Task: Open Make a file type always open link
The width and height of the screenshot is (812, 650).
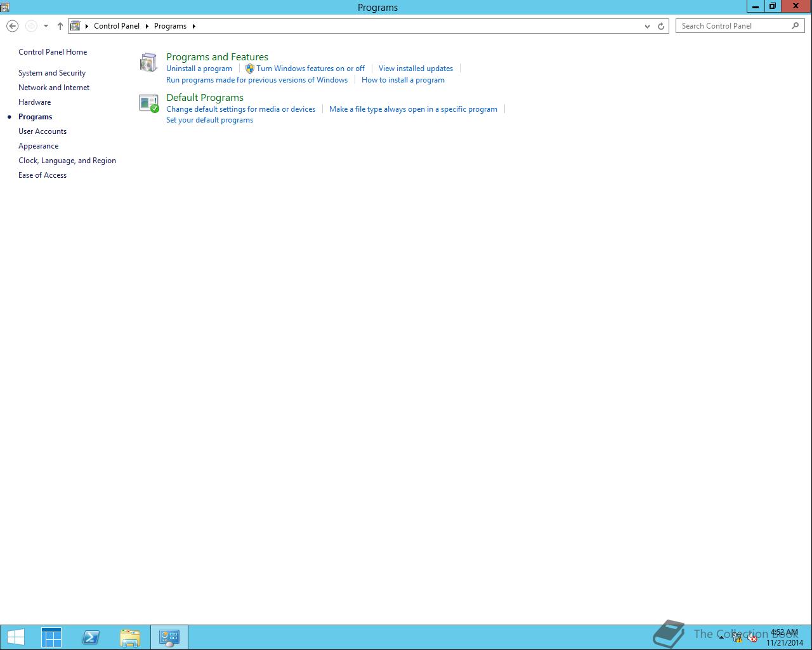Action: click(413, 109)
